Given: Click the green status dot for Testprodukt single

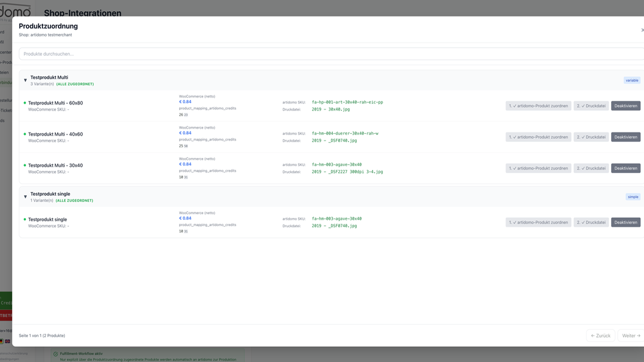Looking at the screenshot, I should coord(25,219).
